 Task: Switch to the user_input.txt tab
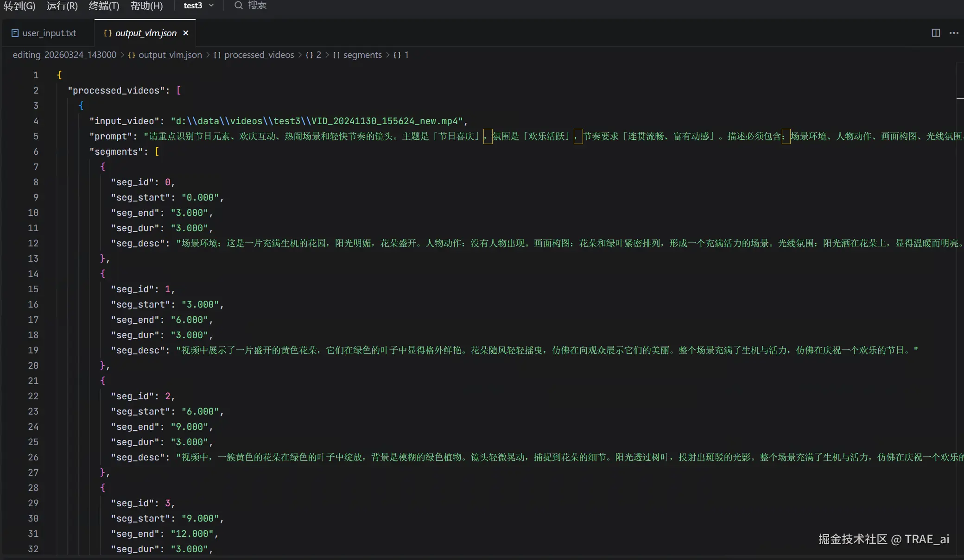click(x=49, y=33)
